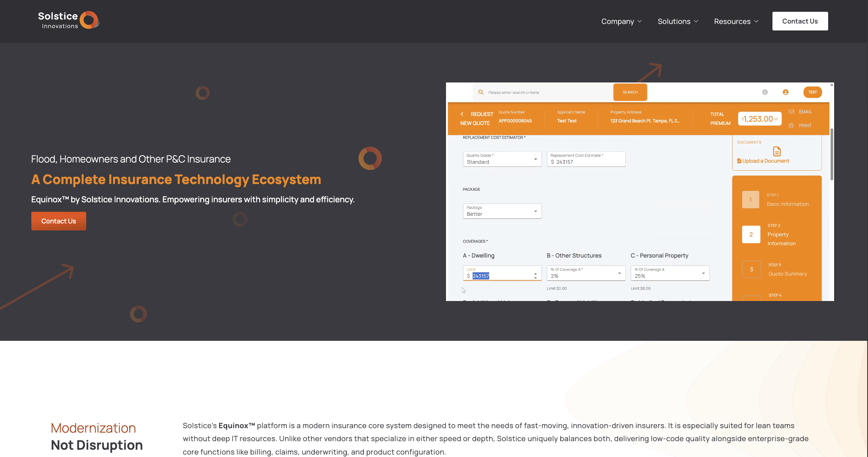Click the TEST pill button

[x=812, y=92]
